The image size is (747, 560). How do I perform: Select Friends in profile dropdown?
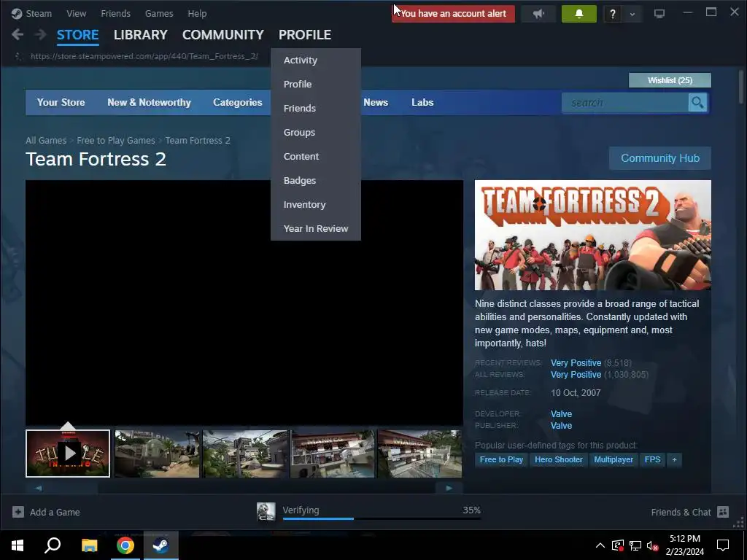click(316, 108)
